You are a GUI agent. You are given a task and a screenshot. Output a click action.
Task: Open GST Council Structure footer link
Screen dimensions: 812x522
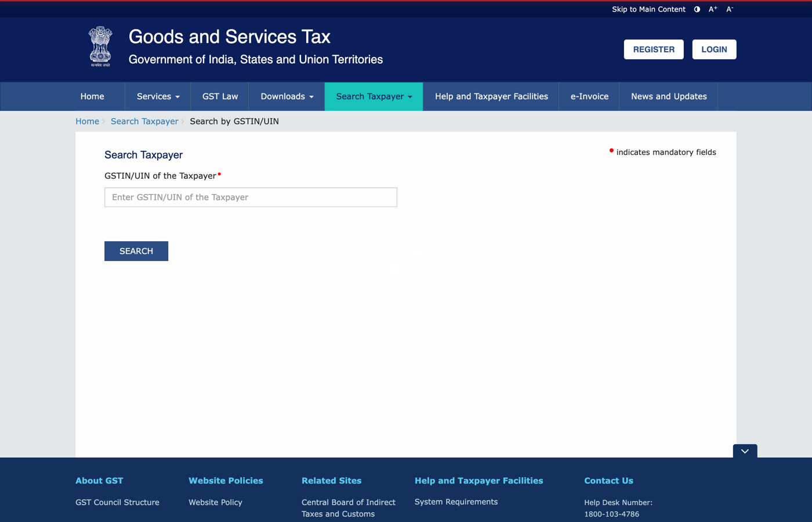pyautogui.click(x=117, y=502)
